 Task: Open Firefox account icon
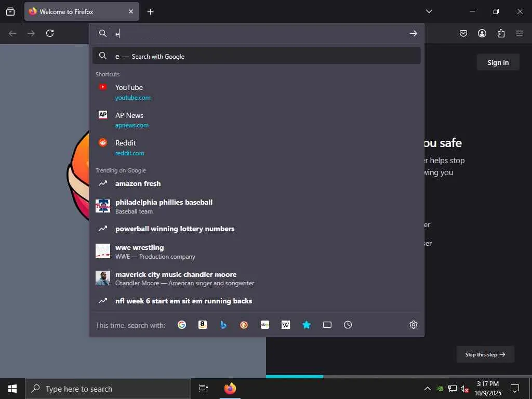(x=482, y=33)
